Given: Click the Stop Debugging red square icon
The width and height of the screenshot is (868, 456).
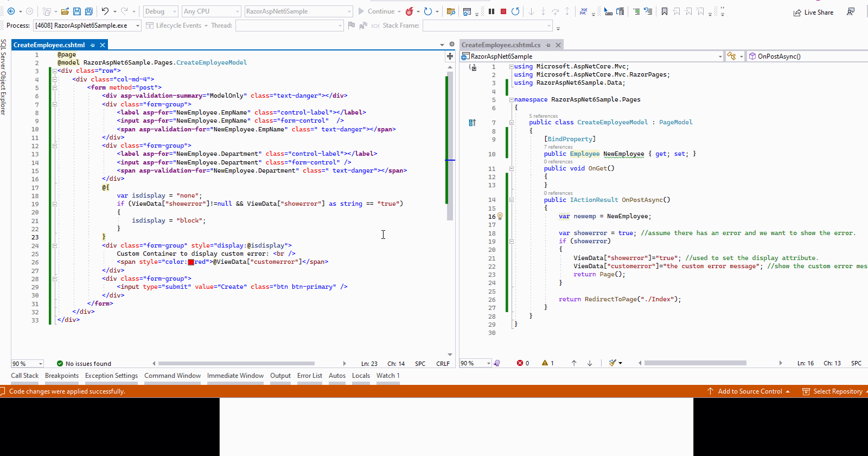Looking at the screenshot, I should pos(503,11).
